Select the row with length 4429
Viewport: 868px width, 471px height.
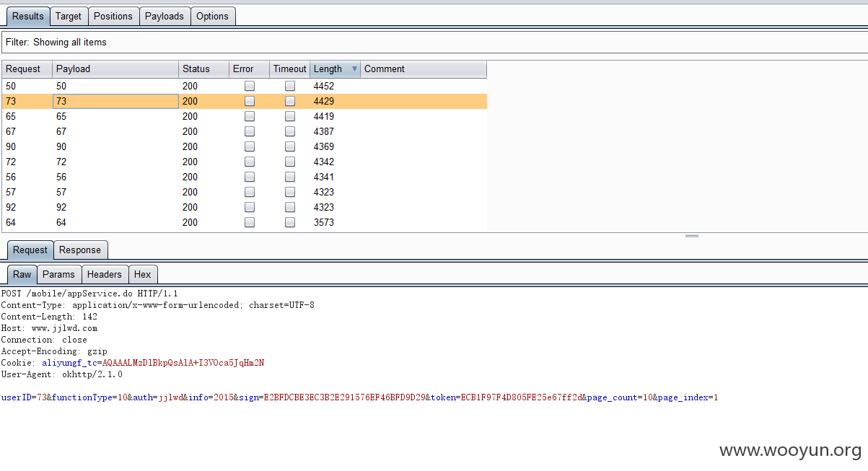(x=245, y=101)
